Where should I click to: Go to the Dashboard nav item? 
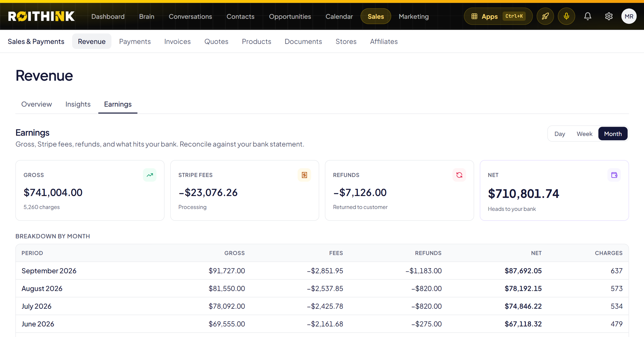108,17
